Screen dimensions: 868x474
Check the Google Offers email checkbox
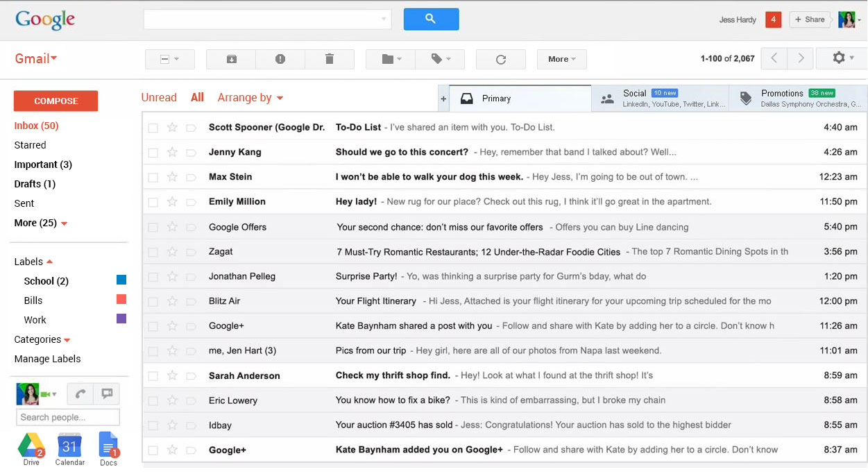[153, 227]
